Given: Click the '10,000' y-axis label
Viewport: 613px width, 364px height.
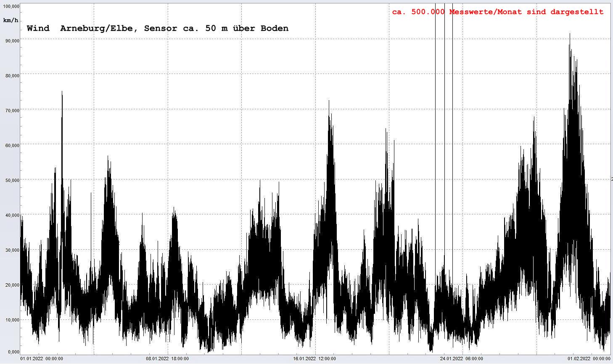Looking at the screenshot, I should (x=12, y=320).
